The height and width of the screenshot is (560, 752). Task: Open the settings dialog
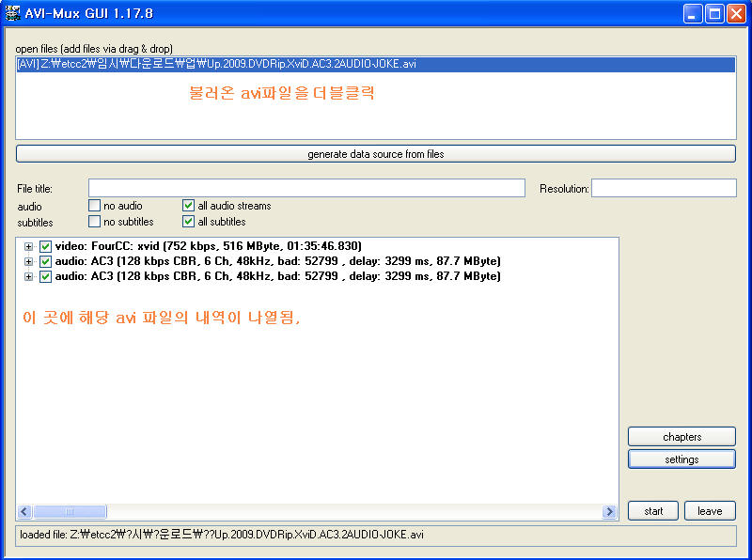(x=681, y=459)
